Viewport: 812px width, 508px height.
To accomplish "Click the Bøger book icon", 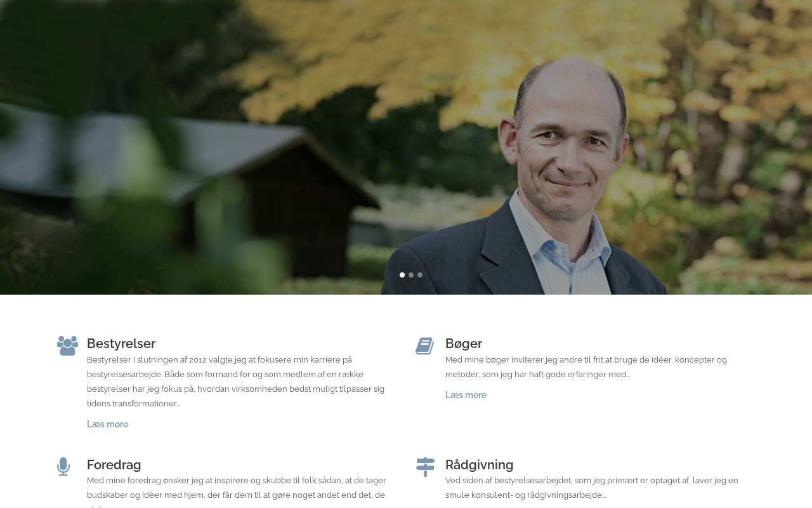I will click(x=425, y=345).
